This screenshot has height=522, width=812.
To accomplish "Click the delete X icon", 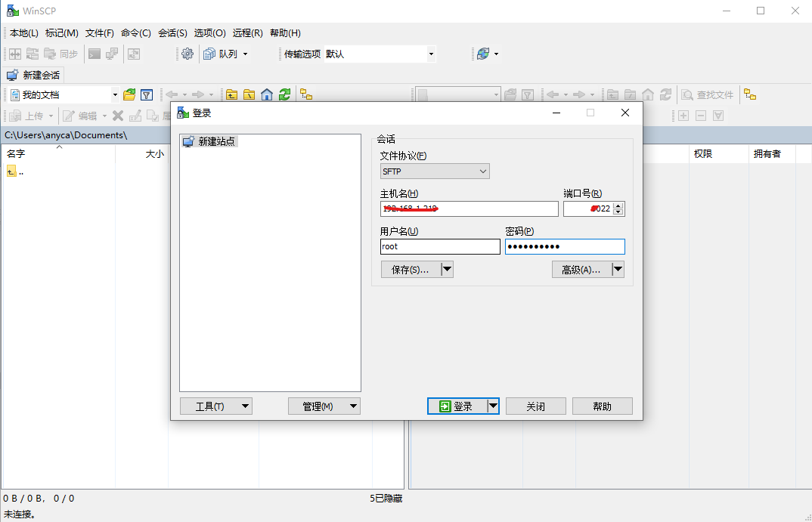I will coord(118,116).
